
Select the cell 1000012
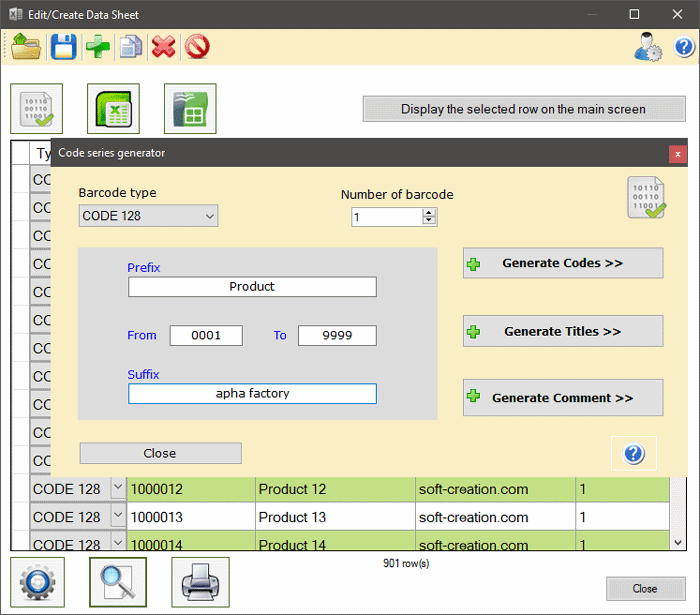click(191, 489)
